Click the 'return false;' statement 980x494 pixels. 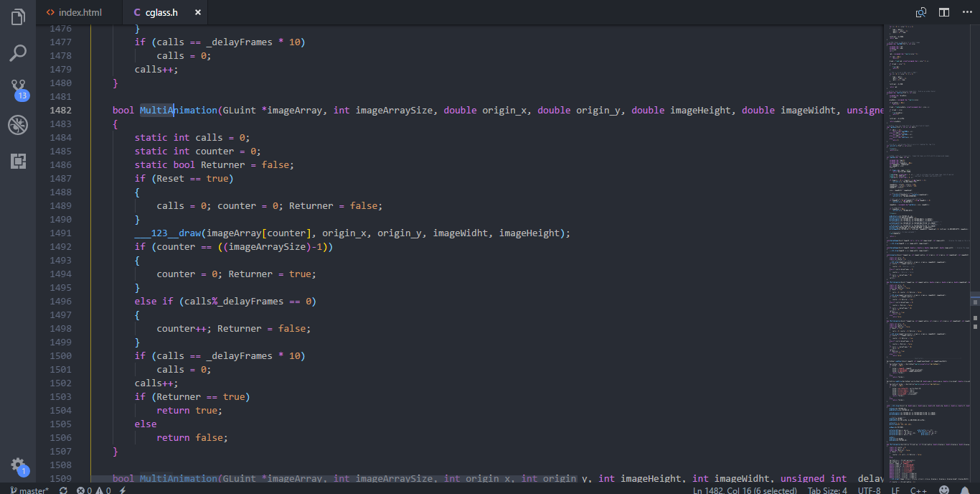coord(192,437)
